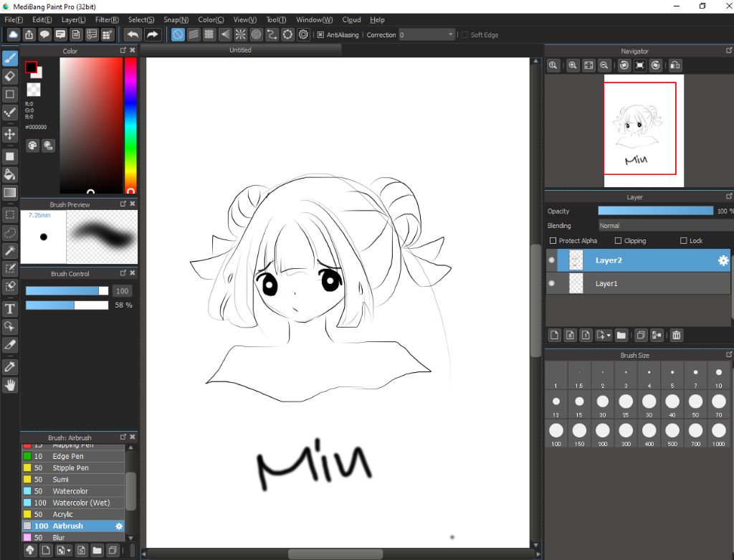Open the File menu
Viewport: 734px width, 560px height.
[14, 19]
